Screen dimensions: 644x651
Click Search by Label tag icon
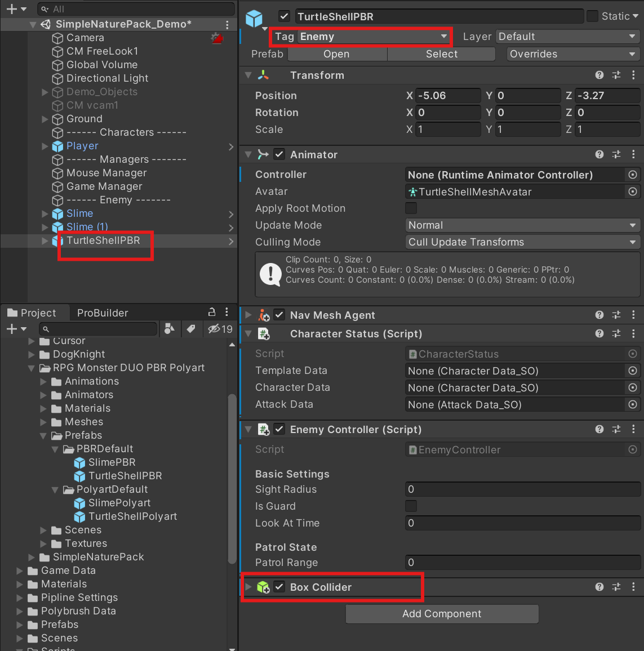pyautogui.click(x=190, y=329)
